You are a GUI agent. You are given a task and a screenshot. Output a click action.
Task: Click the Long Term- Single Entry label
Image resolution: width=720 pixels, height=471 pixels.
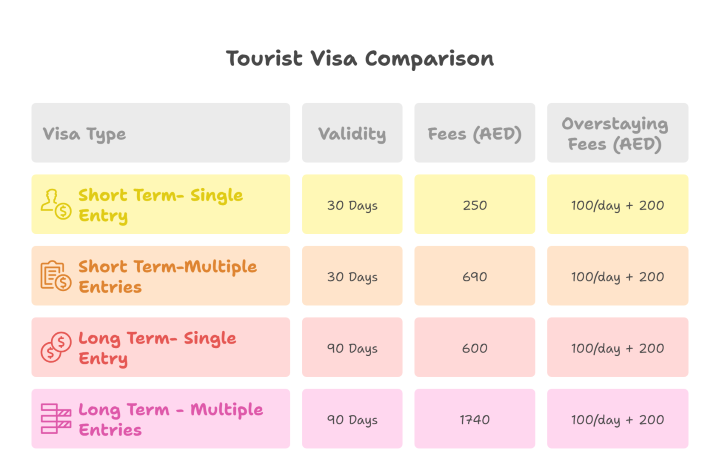(x=156, y=348)
